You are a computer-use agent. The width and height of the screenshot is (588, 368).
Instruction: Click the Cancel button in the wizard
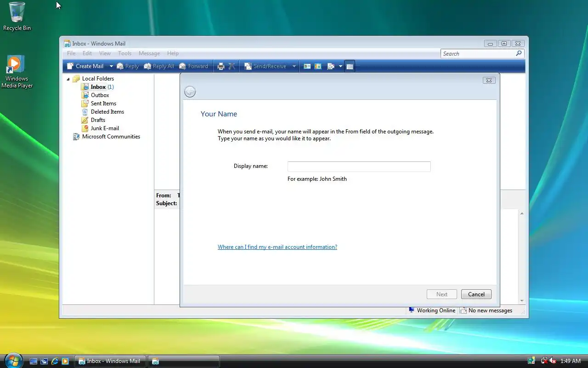[x=476, y=294]
